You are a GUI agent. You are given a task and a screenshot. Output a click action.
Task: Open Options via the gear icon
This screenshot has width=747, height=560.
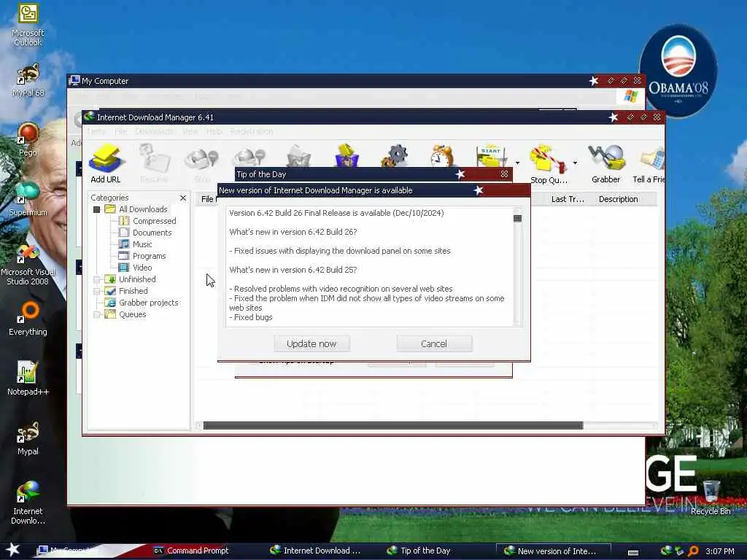point(395,155)
